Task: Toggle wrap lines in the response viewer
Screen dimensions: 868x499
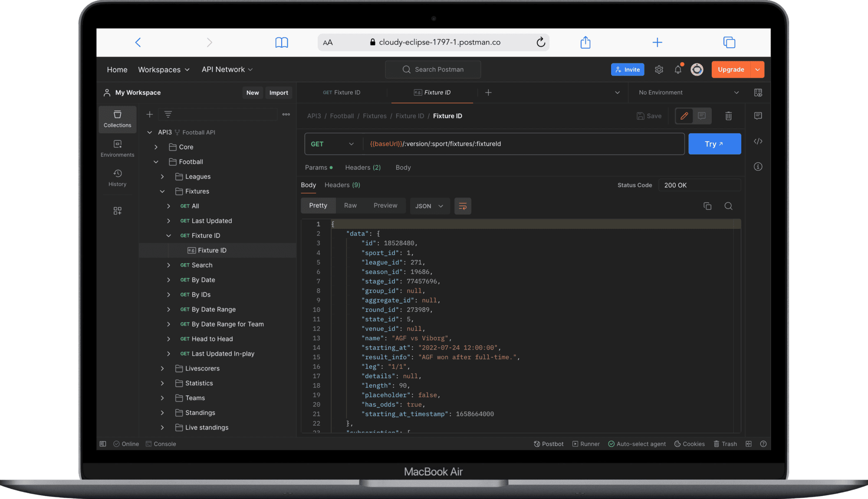Action: tap(463, 206)
